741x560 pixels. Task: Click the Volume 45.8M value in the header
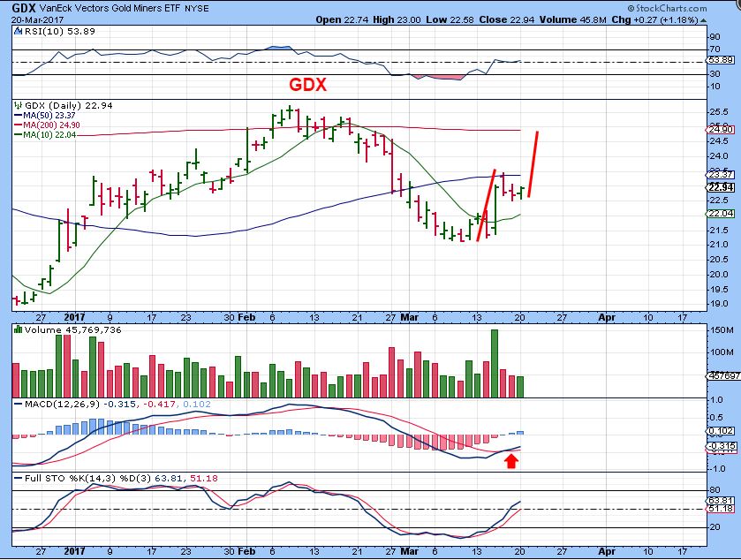click(573, 19)
